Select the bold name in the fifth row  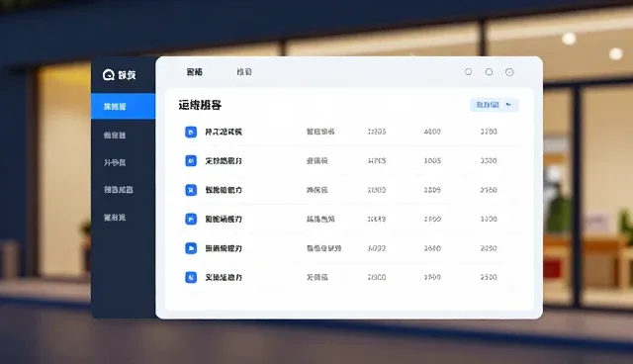224,248
